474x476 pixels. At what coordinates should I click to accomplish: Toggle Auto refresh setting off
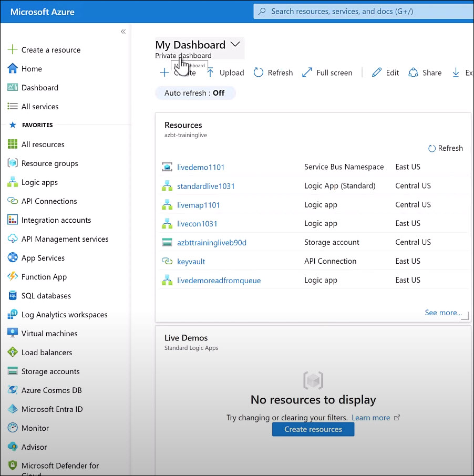point(195,92)
